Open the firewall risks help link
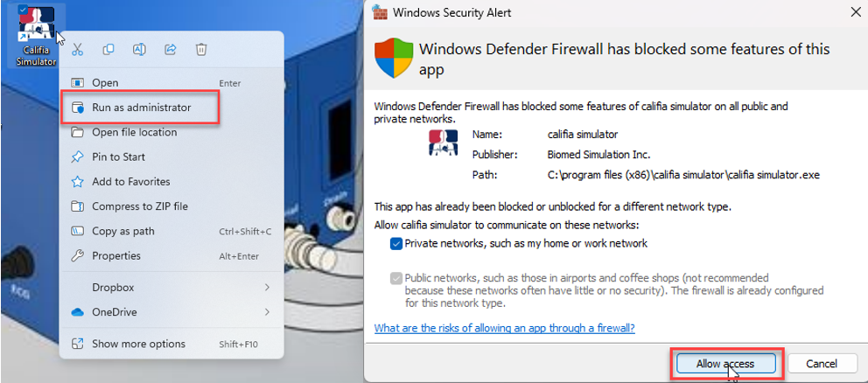The image size is (868, 383). coord(504,328)
